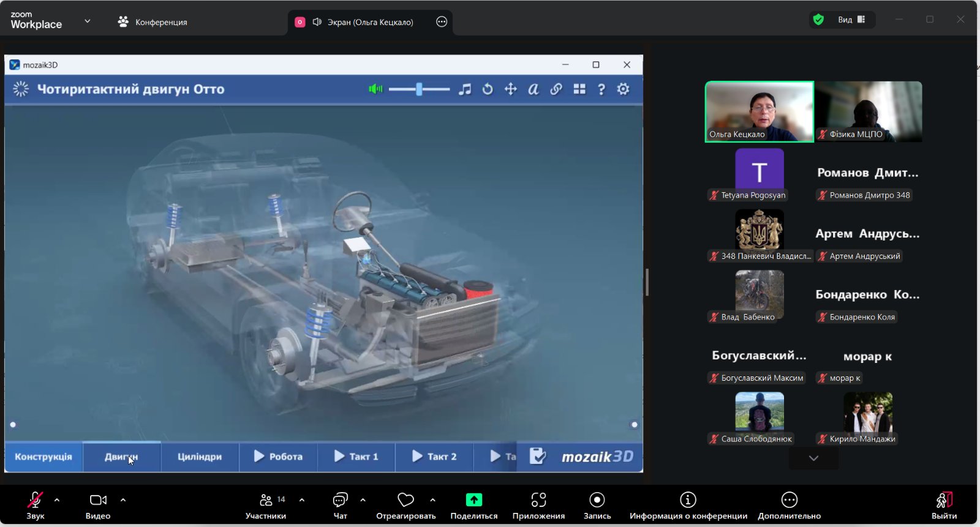Click the italic 'a' labels icon
The image size is (980, 527).
pyautogui.click(x=533, y=89)
